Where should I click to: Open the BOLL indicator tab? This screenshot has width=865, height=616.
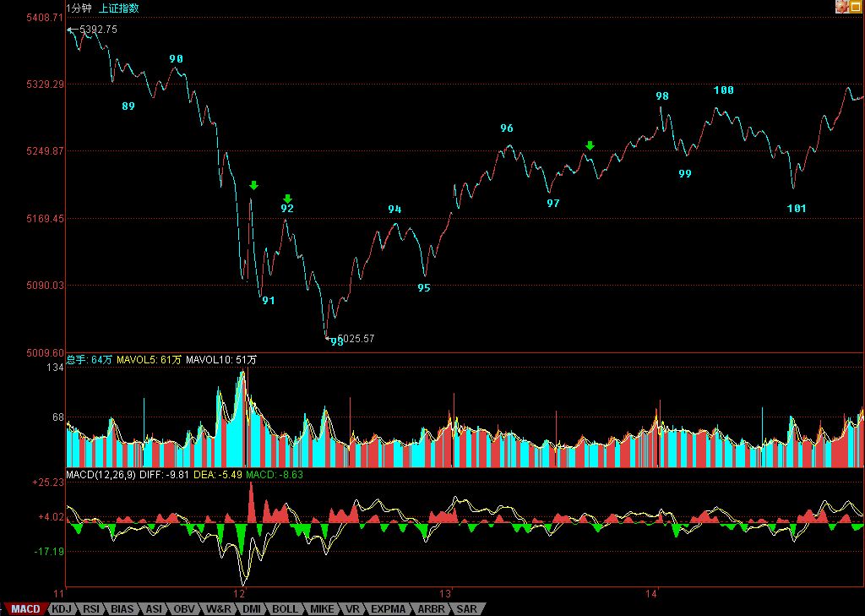tap(285, 608)
